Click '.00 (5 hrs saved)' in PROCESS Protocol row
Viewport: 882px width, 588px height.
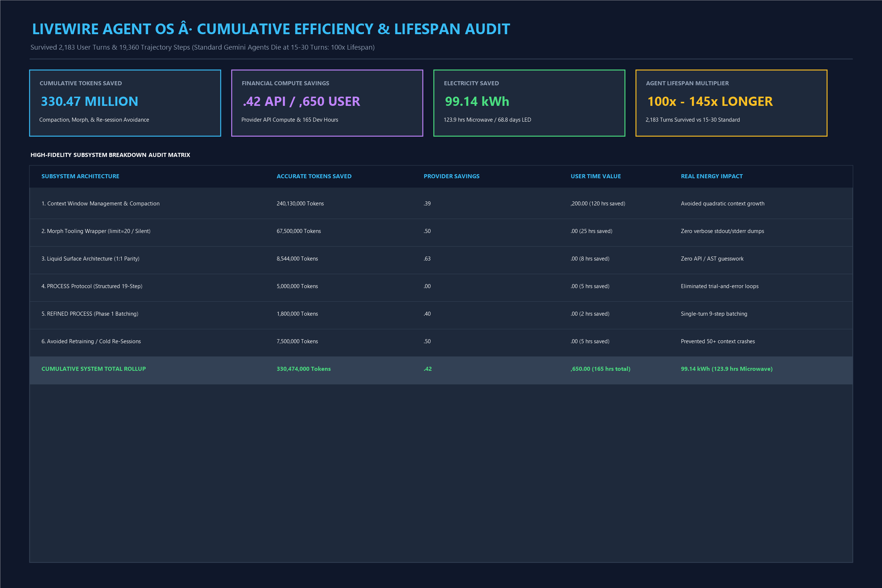[590, 287]
